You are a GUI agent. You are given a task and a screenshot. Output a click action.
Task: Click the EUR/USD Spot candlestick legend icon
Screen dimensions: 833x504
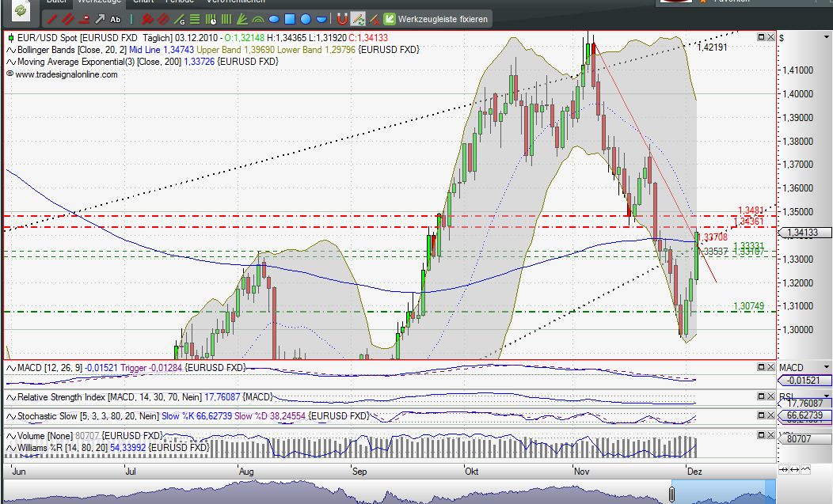(x=10, y=38)
